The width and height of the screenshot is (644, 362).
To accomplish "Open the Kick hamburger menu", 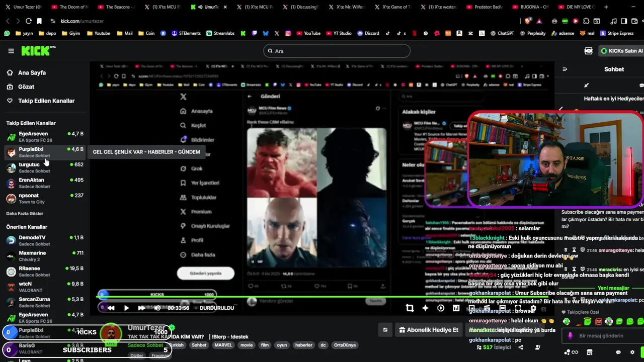I will coord(11,51).
